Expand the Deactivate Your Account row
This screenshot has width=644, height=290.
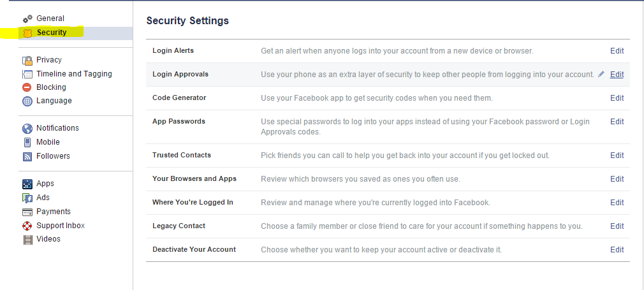(x=388, y=250)
